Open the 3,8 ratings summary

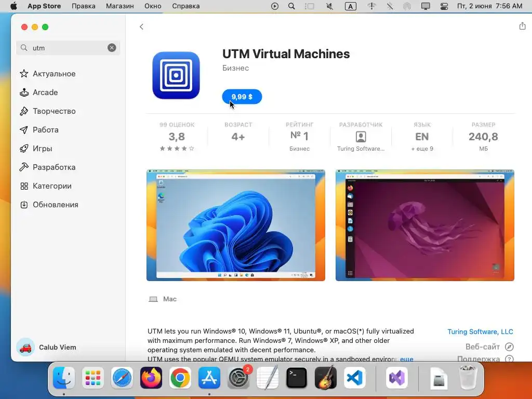[177, 137]
